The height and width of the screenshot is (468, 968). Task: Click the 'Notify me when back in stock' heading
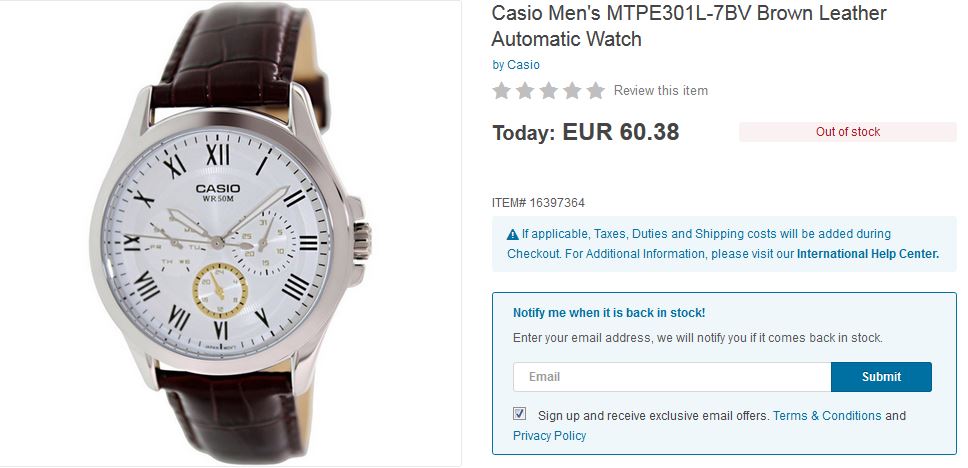609,313
